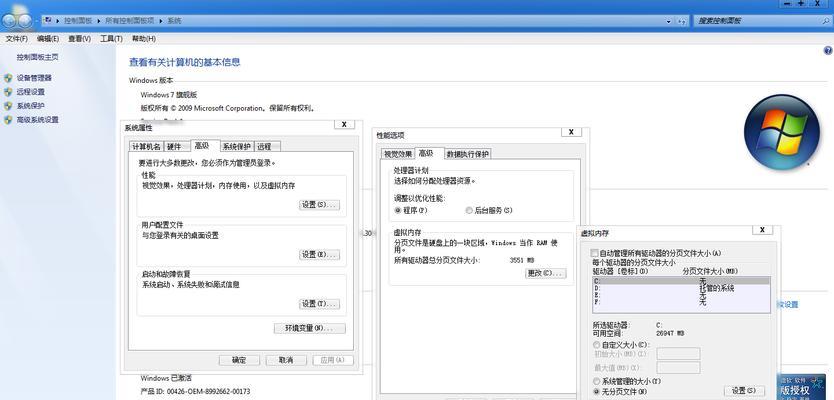This screenshot has height=400, width=834.
Task: Click the Windows 7 旗舰版 edition text
Action: click(x=169, y=95)
